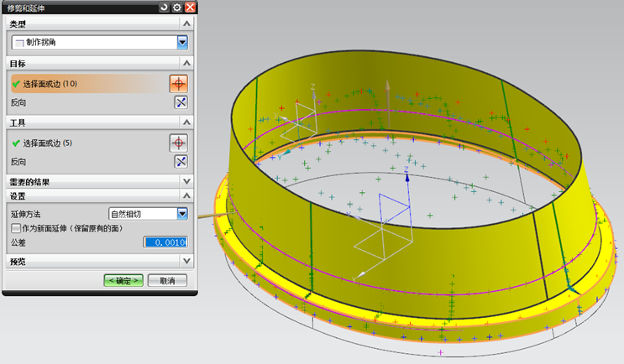Click the 取消 cancel button
This screenshot has width=624, height=364.
pos(166,280)
